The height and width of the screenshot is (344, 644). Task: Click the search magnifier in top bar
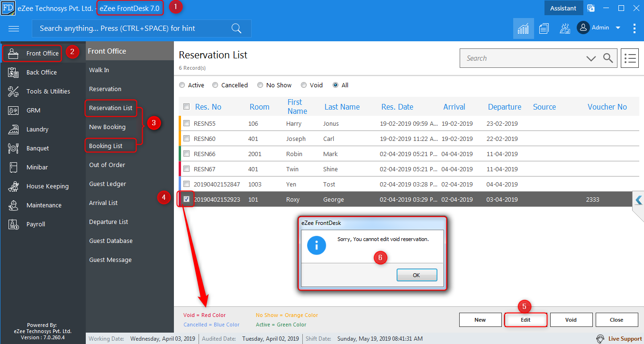pos(236,28)
